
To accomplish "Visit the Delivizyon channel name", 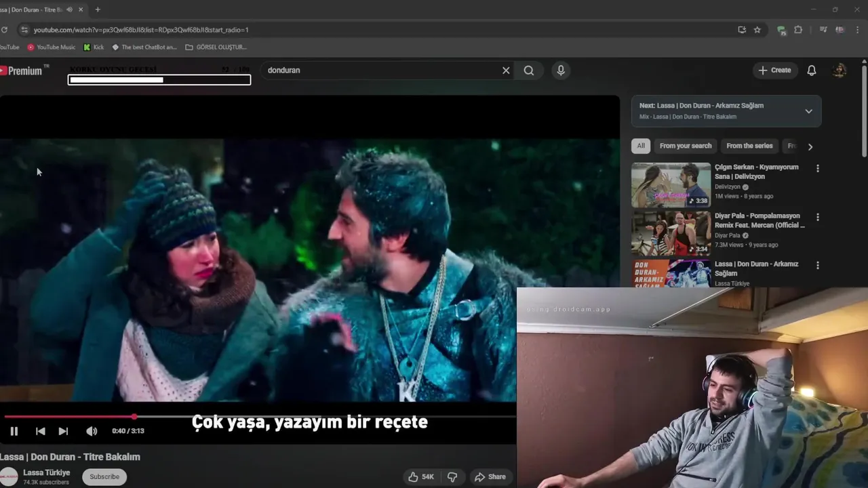I will (728, 187).
